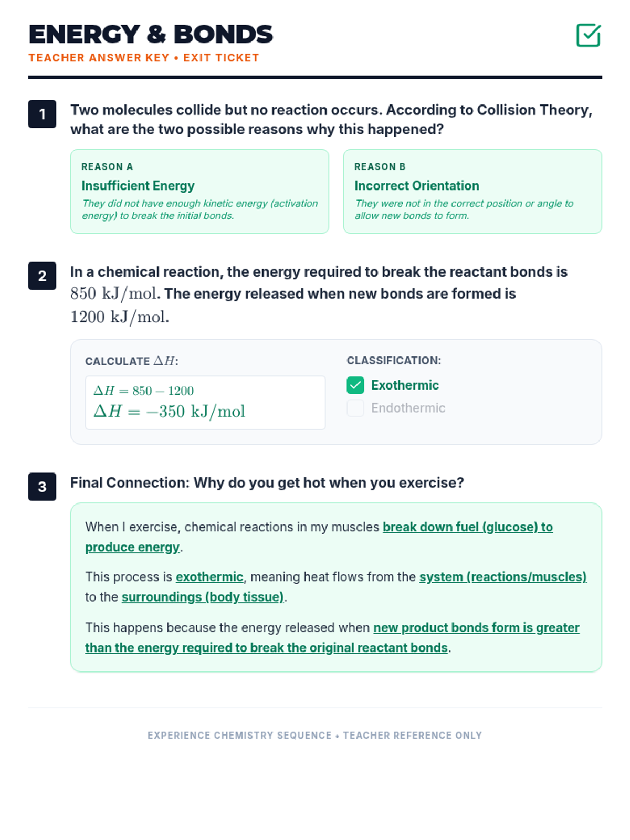Select the Reason A Insufficient Energy card
The width and height of the screenshot is (630, 840).
pyautogui.click(x=199, y=191)
